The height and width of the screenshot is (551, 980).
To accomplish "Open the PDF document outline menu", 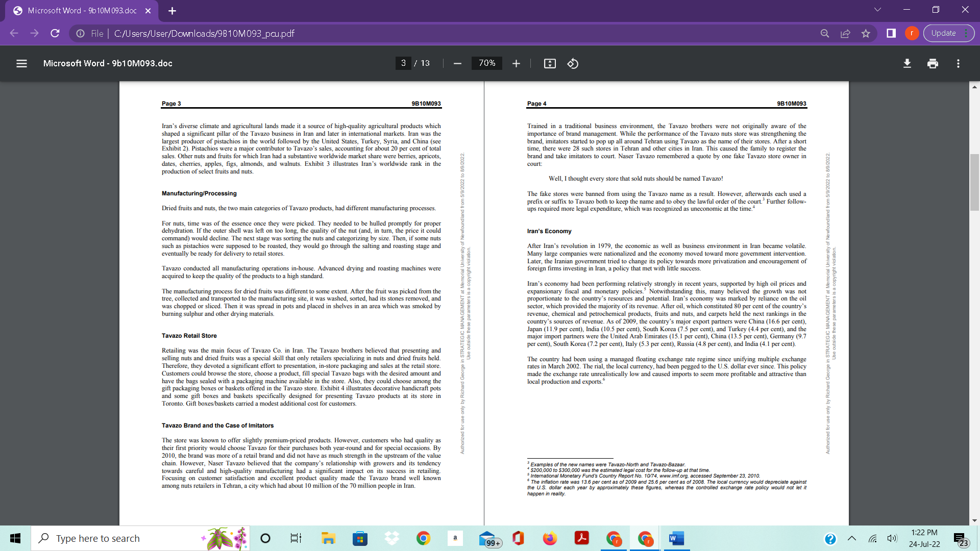I will (21, 63).
